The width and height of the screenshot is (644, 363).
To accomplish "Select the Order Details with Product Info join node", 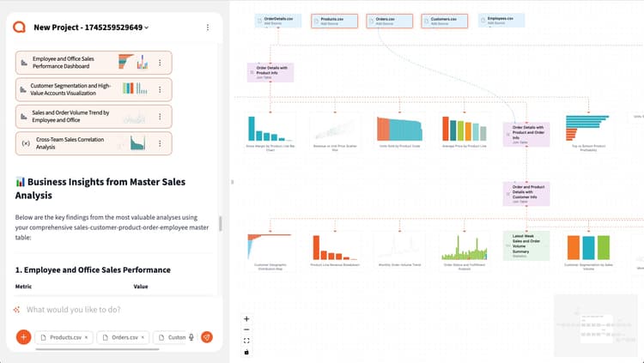I will [x=270, y=72].
